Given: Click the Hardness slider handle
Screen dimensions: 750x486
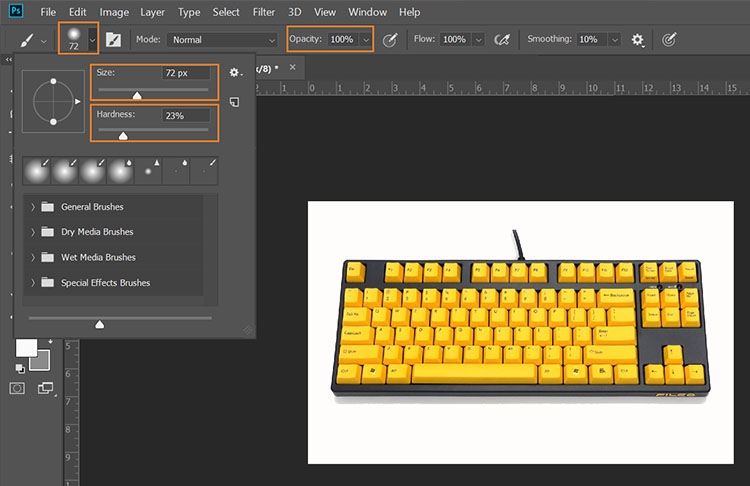Looking at the screenshot, I should (123, 135).
